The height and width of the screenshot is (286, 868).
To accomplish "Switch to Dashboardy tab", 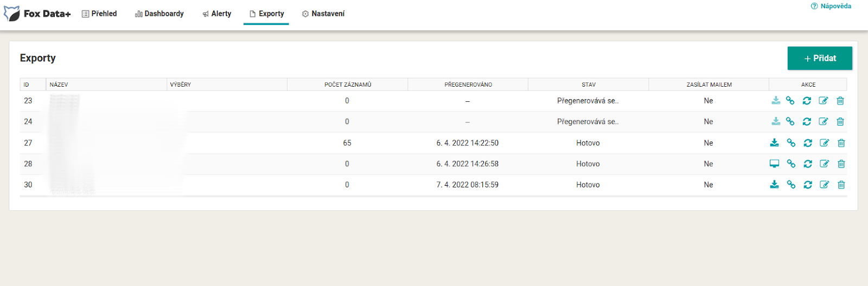I will (x=159, y=14).
